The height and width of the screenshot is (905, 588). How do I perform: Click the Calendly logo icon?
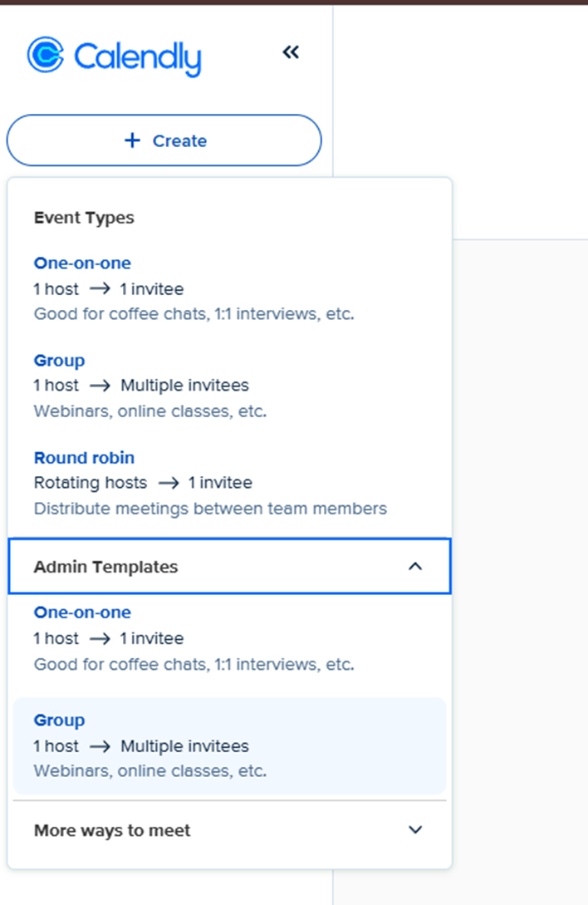45,55
